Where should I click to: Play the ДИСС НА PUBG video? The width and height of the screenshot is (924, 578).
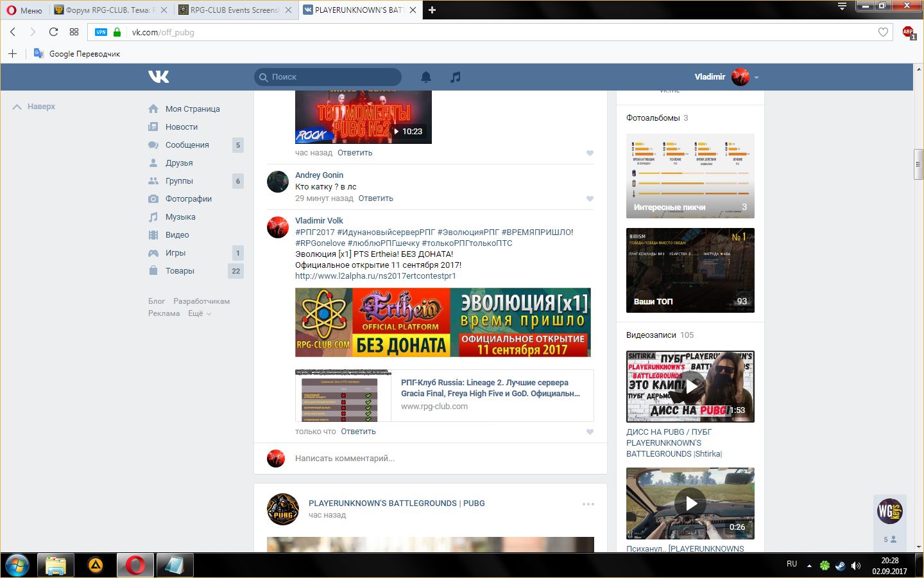pos(690,387)
